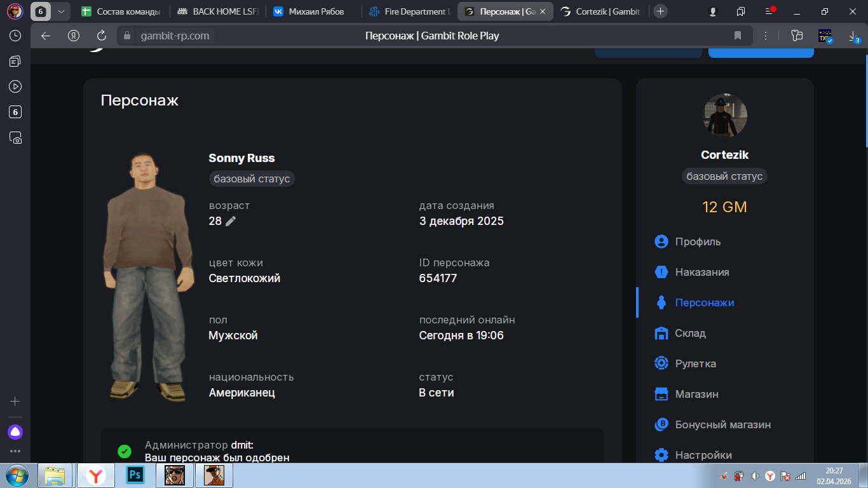
Task: Click the screenshot camera icon in left sidebar
Action: (15, 137)
